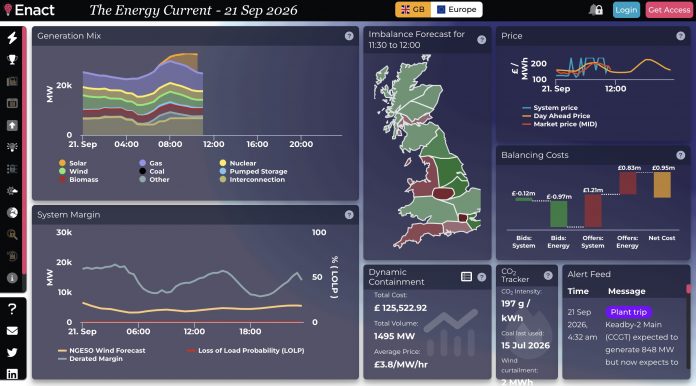Open the magnifier search sidebar icon
The width and height of the screenshot is (696, 386).
pos(12,234)
